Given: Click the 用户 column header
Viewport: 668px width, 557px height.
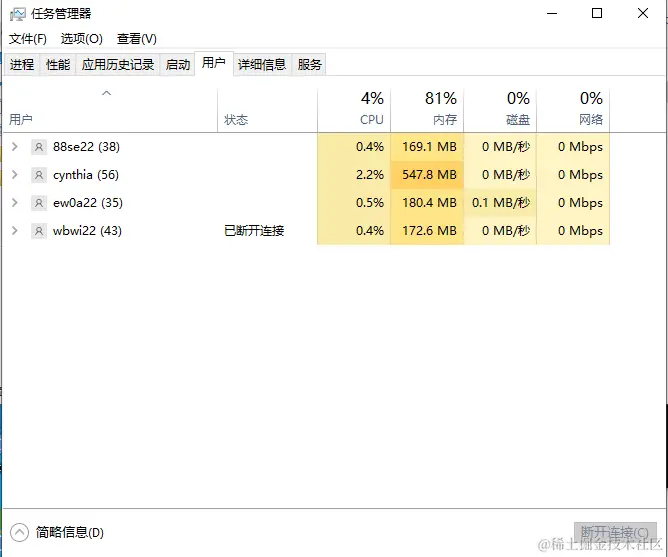Looking at the screenshot, I should [110, 110].
